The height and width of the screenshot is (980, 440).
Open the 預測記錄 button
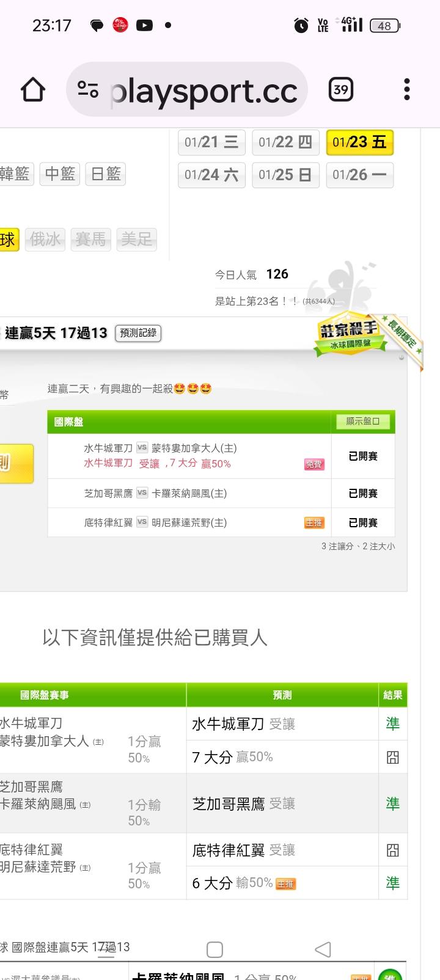pyautogui.click(x=138, y=333)
